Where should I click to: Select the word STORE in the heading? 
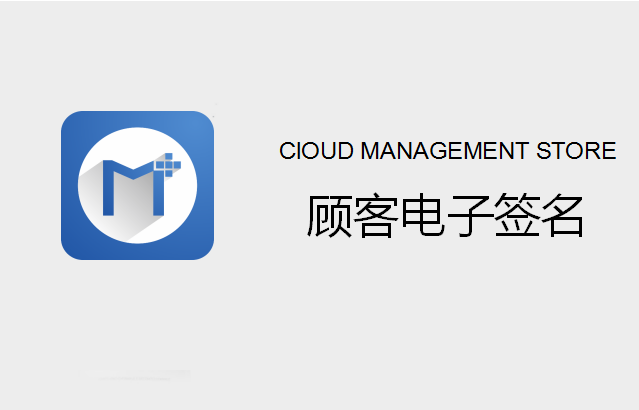[x=576, y=151]
